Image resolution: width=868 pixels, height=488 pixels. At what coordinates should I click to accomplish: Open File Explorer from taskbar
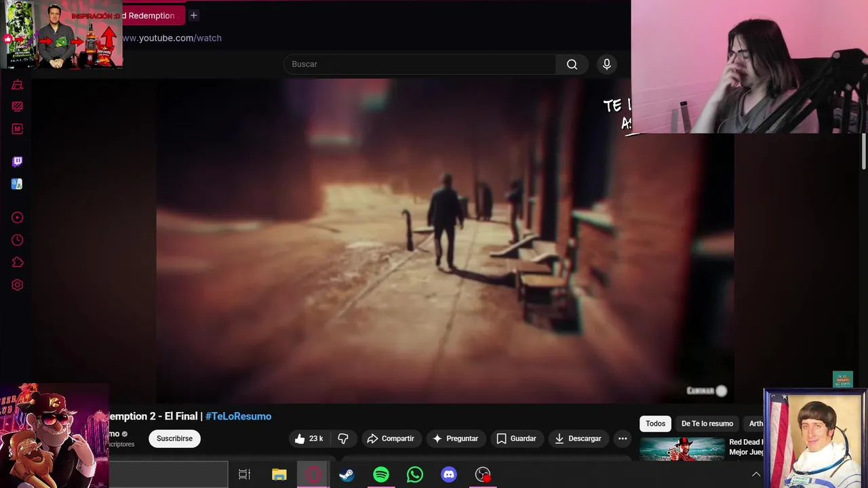pos(279,474)
